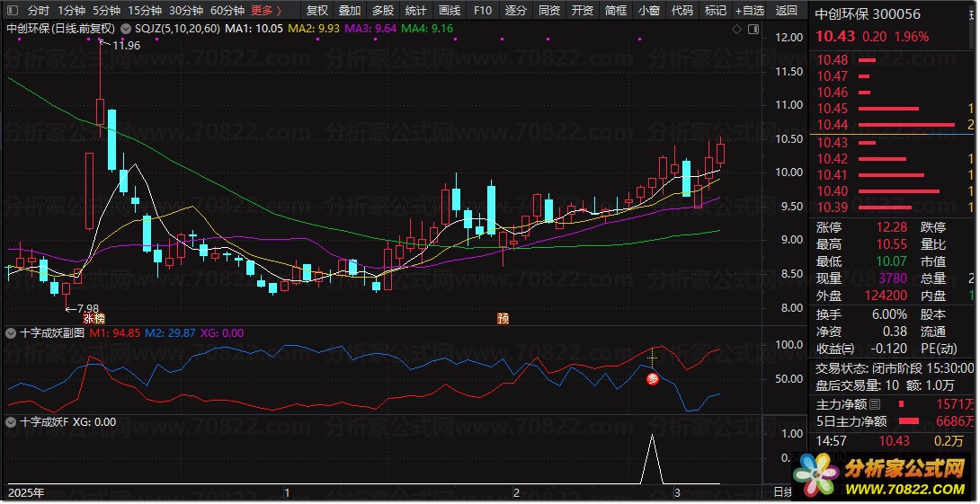980x504 pixels.
Task: Click the small icon left of 分时
Action: [12, 11]
